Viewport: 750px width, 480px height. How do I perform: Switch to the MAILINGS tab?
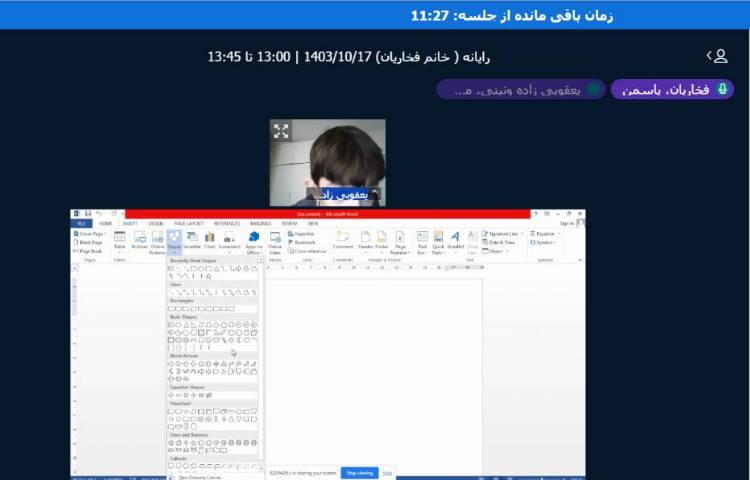tap(260, 223)
